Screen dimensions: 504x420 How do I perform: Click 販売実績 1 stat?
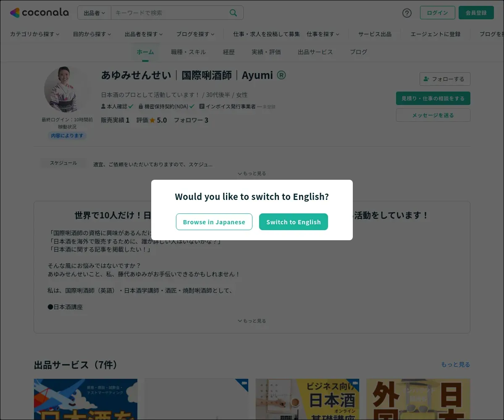115,120
